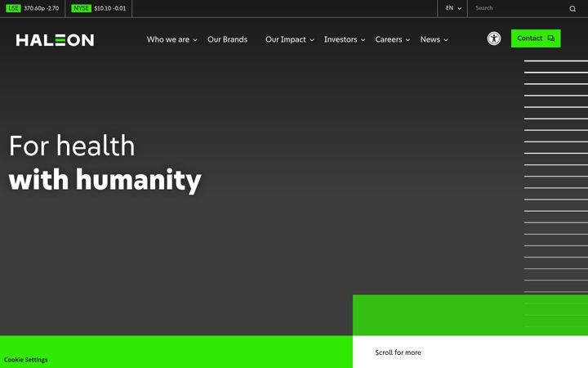Click the Haleon logo
This screenshot has height=368, width=588.
click(55, 40)
